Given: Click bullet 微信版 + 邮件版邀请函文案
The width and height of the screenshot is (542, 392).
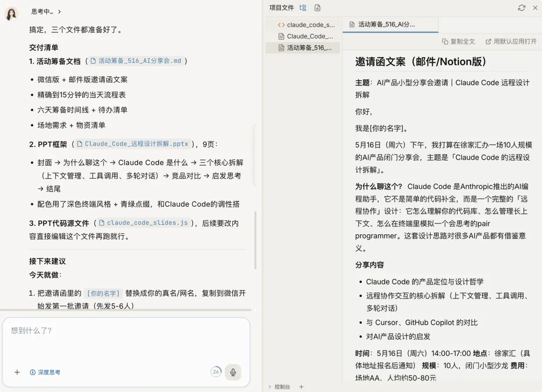Looking at the screenshot, I should tap(82, 79).
